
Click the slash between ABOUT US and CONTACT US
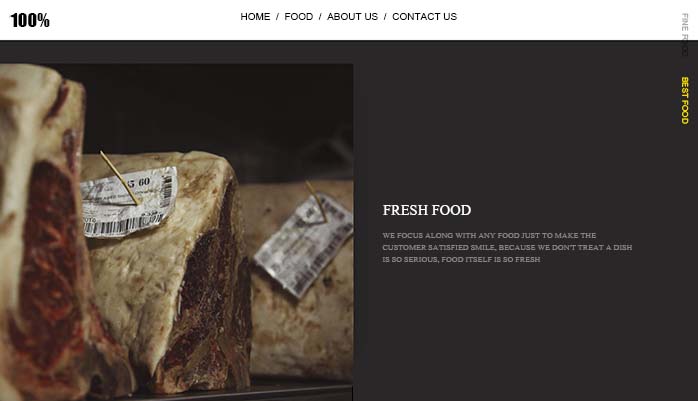pyautogui.click(x=385, y=17)
